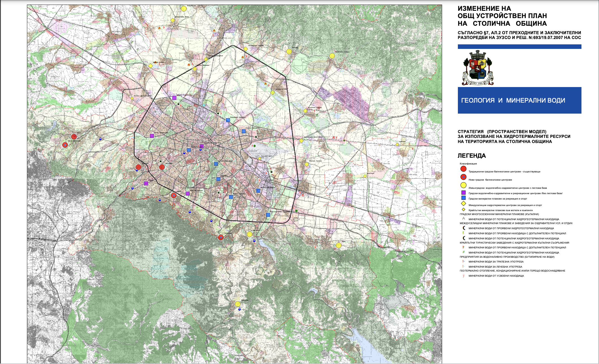Click the ГЕОЛОГИЯ И МИНЕРАЛНИ ВОДИ banner
This screenshot has height=364, width=599.
(520, 100)
